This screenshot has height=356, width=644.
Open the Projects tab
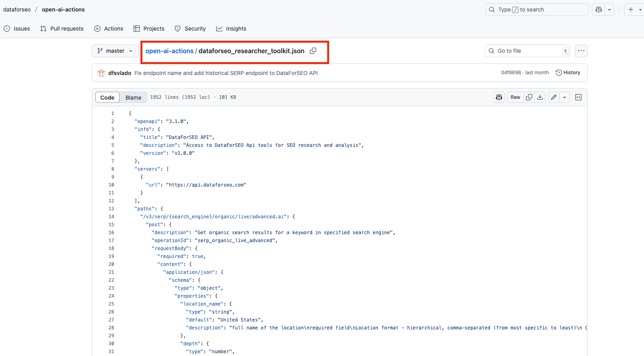(149, 29)
